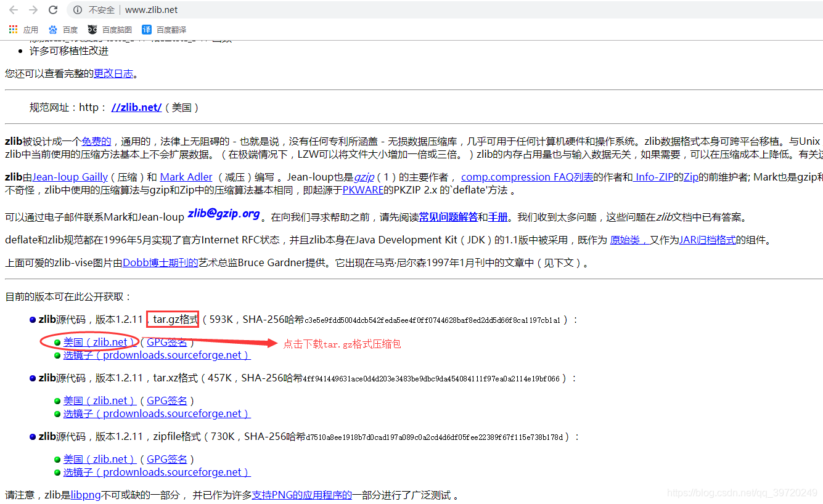Download tar.gz from 美国(zlib.net) link
823x504 pixels.
[x=99, y=342]
